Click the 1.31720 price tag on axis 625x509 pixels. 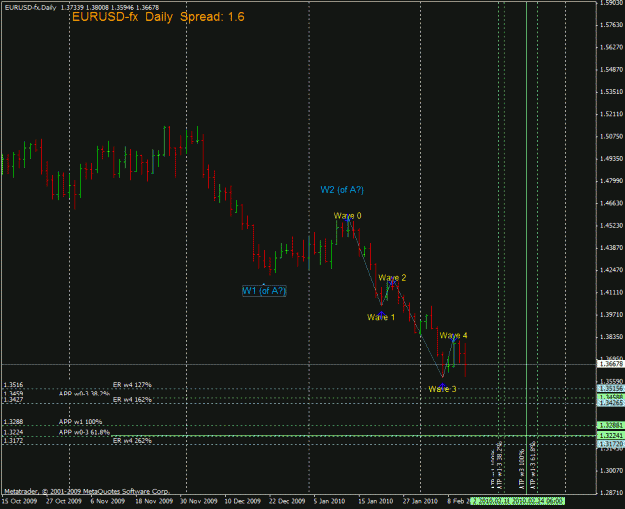point(611,444)
